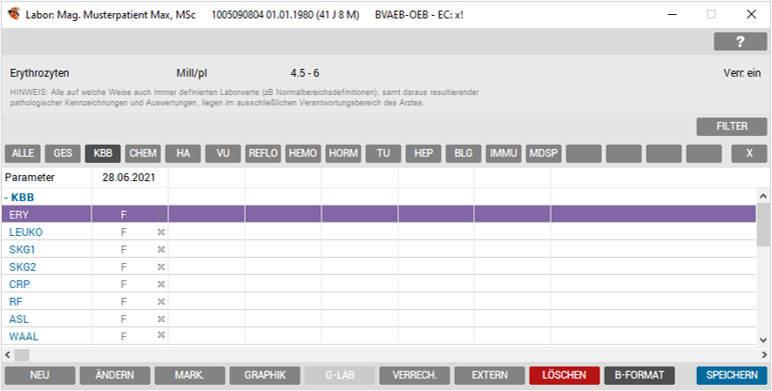Switch to the GES category tab
Image resolution: width=772 pixels, height=391 pixels.
(63, 154)
